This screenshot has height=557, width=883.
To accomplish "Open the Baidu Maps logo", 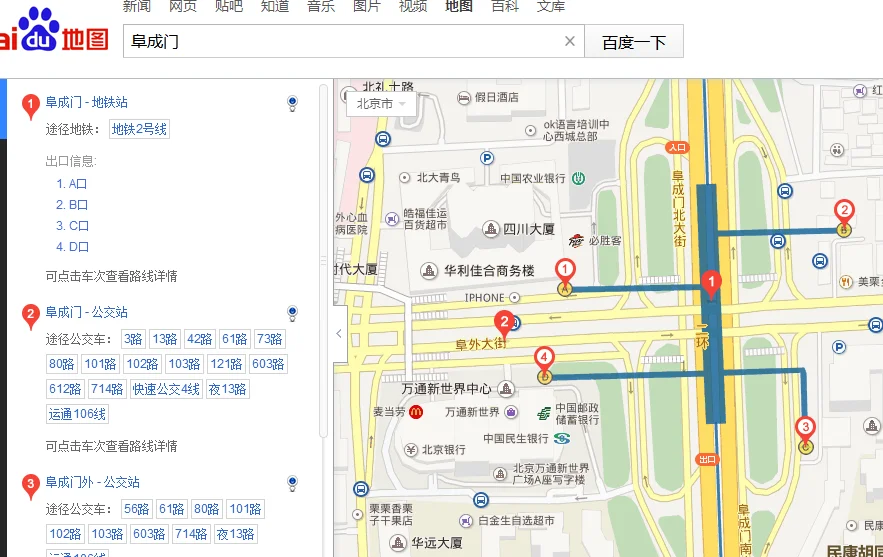I will click(54, 31).
